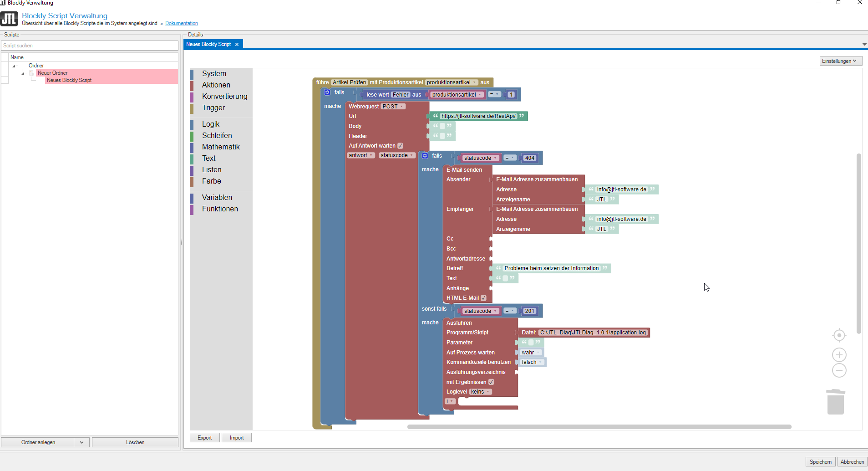868x471 pixels.
Task: Click the Speichern button
Action: [820, 462]
